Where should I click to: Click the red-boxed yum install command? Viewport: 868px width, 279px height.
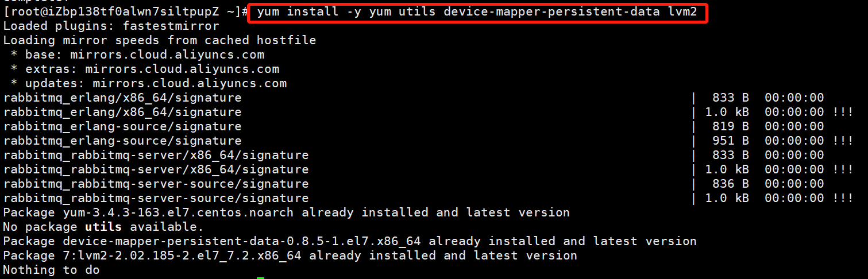(477, 12)
